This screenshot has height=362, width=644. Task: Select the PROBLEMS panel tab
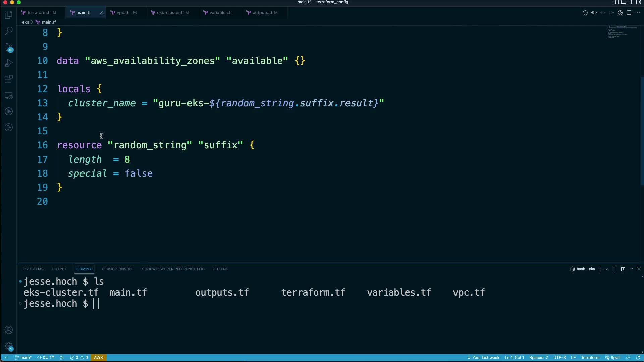pos(33,269)
